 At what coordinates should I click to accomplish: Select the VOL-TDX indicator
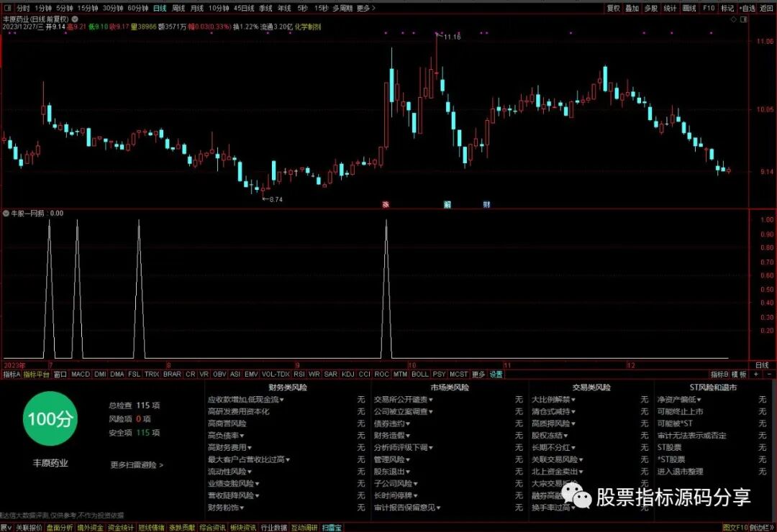pos(276,375)
